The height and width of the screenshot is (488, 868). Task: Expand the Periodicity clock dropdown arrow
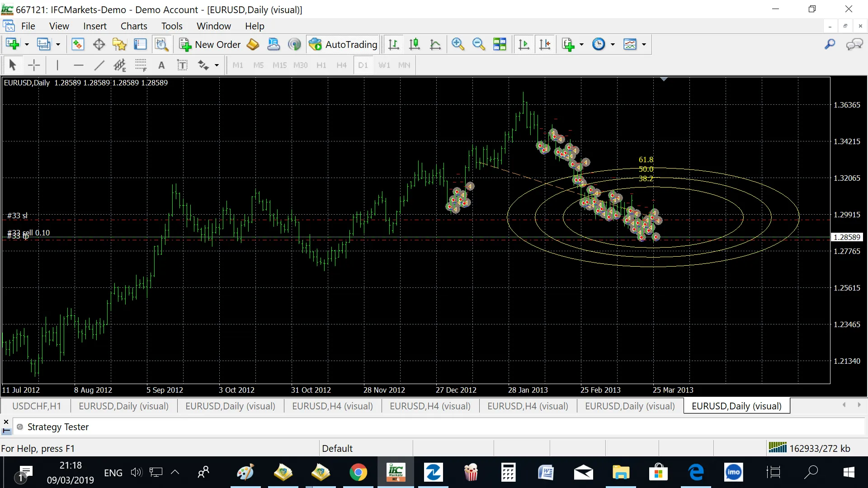click(613, 44)
